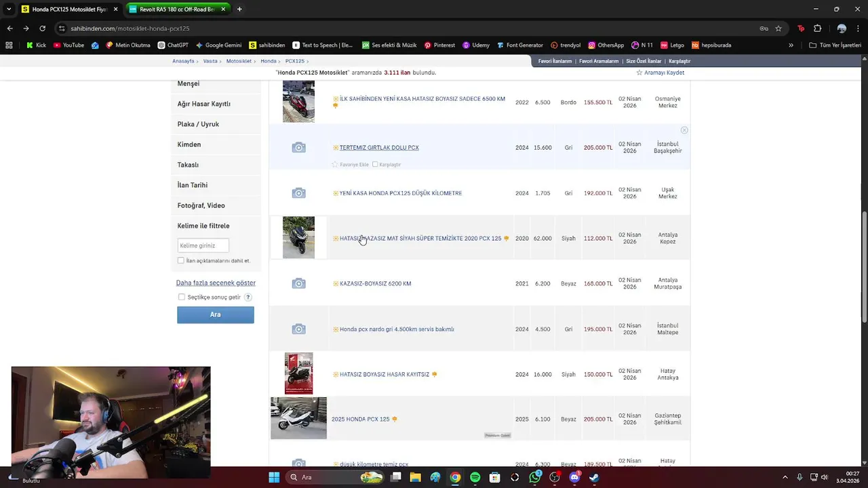The height and width of the screenshot is (488, 868).
Task: Open the Chrome extensions menu
Action: point(817,28)
